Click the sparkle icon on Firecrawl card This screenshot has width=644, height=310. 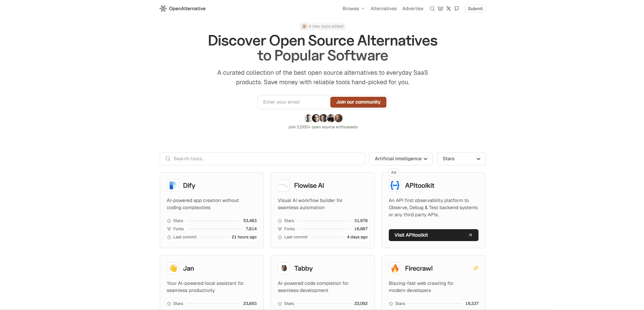click(x=476, y=268)
